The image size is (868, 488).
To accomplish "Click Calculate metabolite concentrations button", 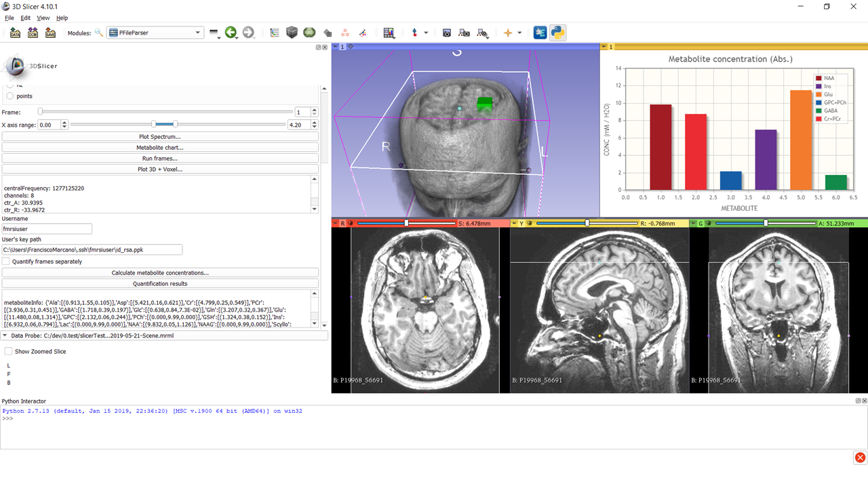I will coord(160,273).
